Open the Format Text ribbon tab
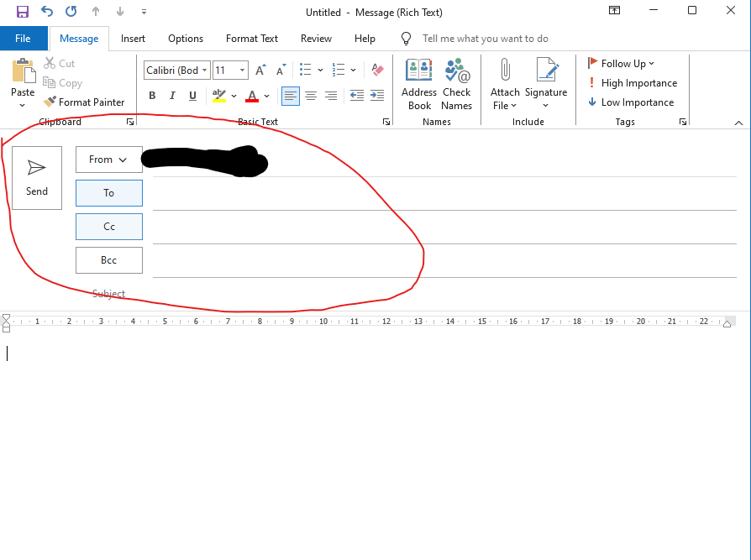Viewport: 751px width, 560px height. click(251, 39)
